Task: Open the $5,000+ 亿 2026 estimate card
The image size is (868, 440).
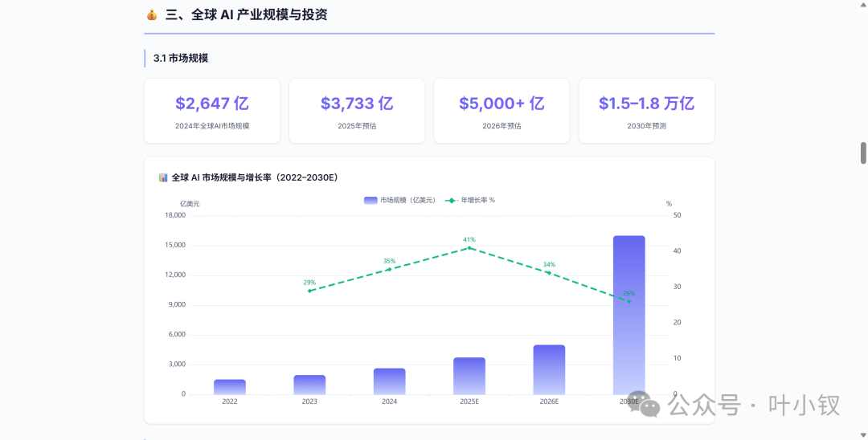Action: click(x=502, y=111)
